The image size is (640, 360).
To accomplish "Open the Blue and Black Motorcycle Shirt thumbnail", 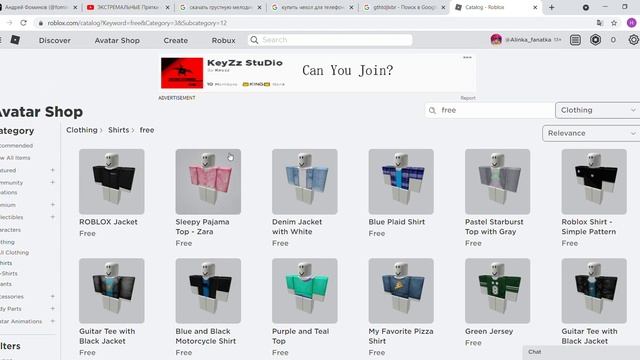I will pyautogui.click(x=208, y=291).
